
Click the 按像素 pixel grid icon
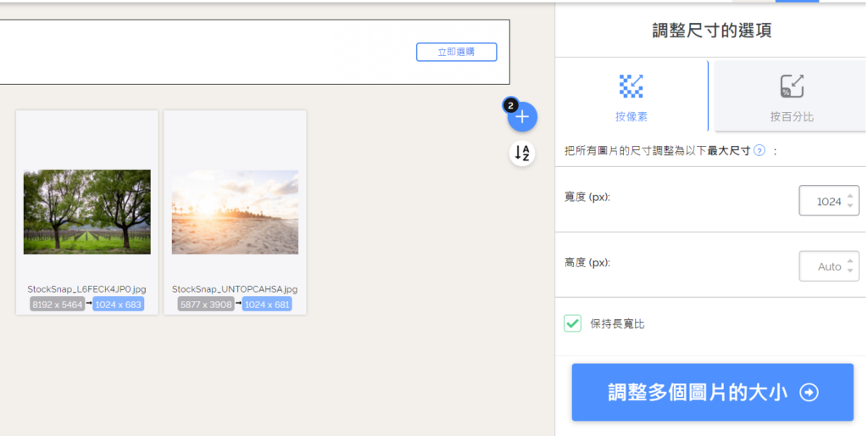point(631,87)
